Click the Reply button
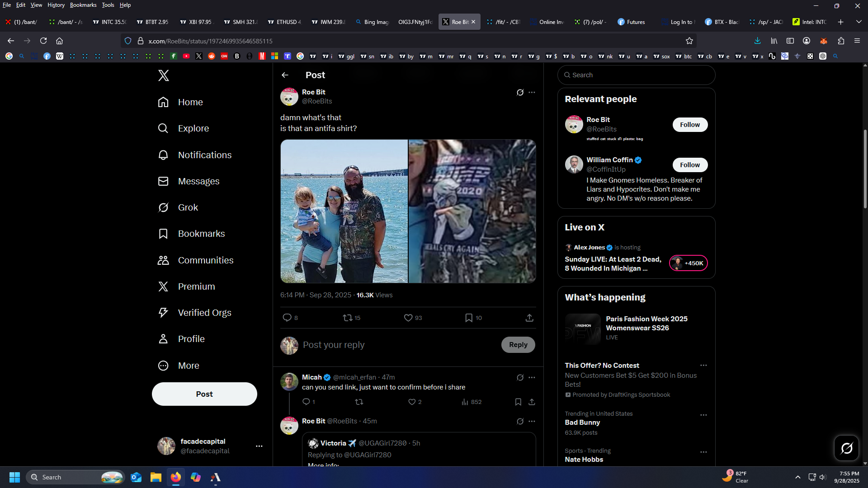The height and width of the screenshot is (488, 868). click(x=518, y=345)
